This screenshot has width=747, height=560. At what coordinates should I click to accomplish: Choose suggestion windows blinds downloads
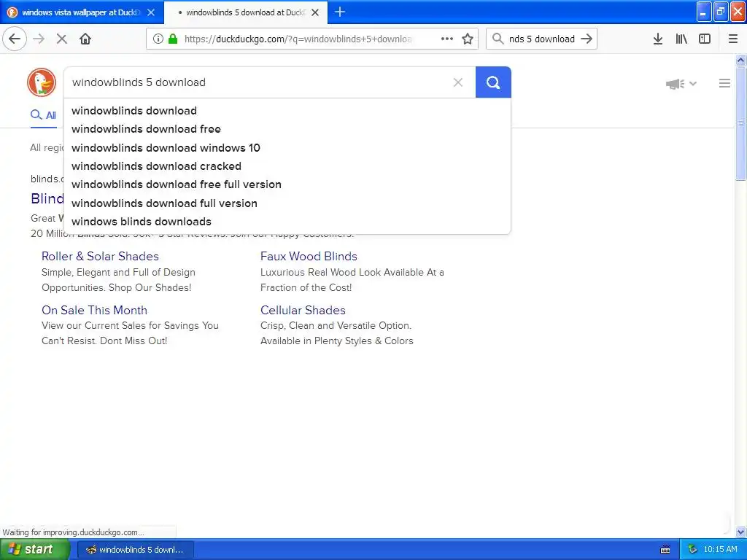[287, 222]
